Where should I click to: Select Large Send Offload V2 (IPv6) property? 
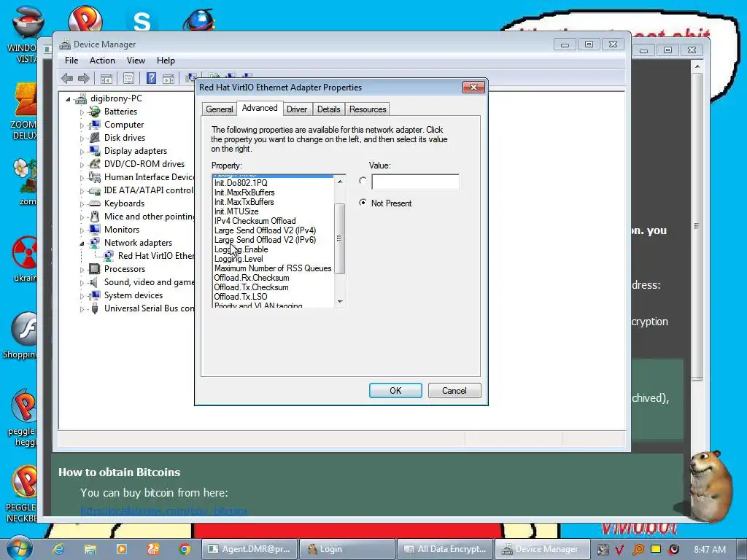pos(265,240)
